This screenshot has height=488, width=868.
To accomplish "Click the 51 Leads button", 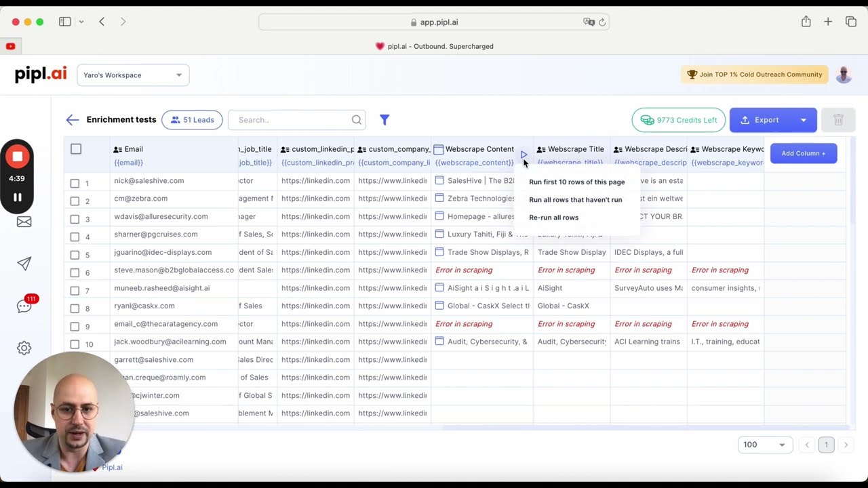I will pos(192,120).
